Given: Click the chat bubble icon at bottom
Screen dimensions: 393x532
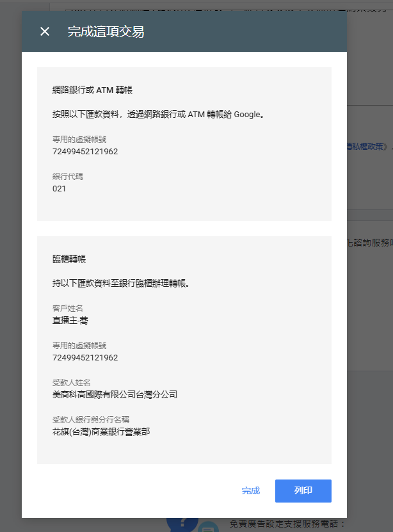Looking at the screenshot, I should point(207,527).
